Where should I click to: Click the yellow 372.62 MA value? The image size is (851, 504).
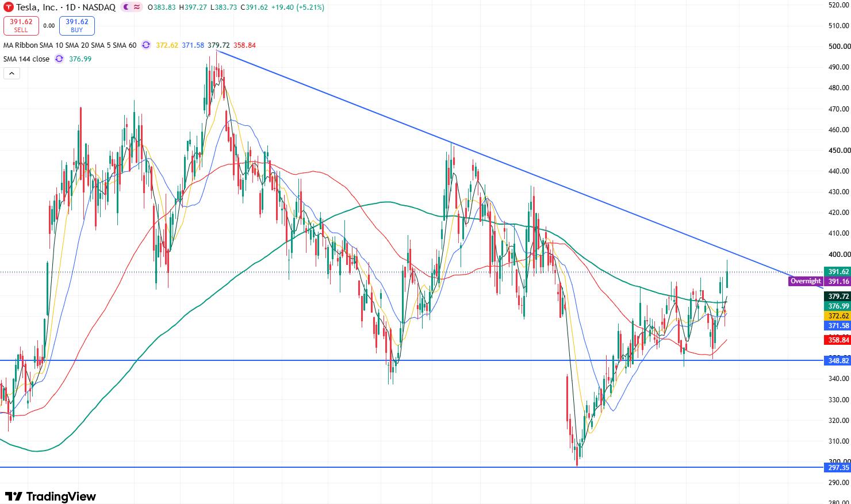167,45
